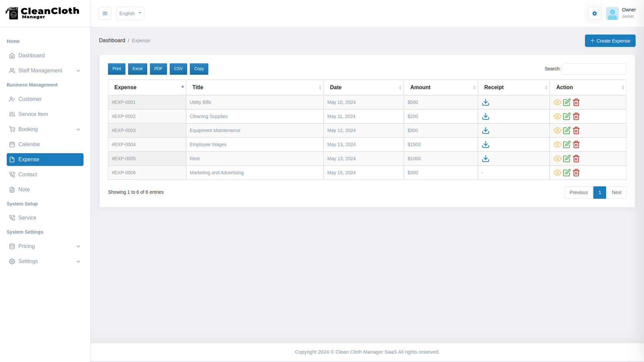Open the English language dropdown

click(x=130, y=13)
